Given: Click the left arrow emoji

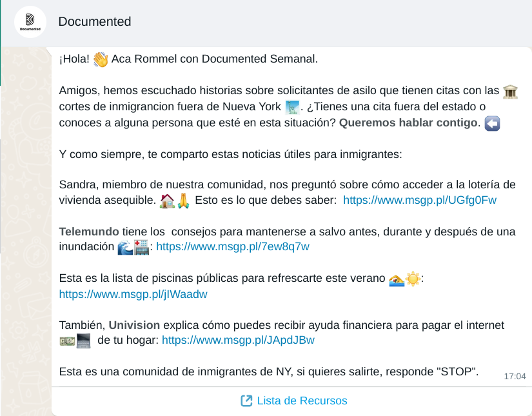Looking at the screenshot, I should [492, 123].
